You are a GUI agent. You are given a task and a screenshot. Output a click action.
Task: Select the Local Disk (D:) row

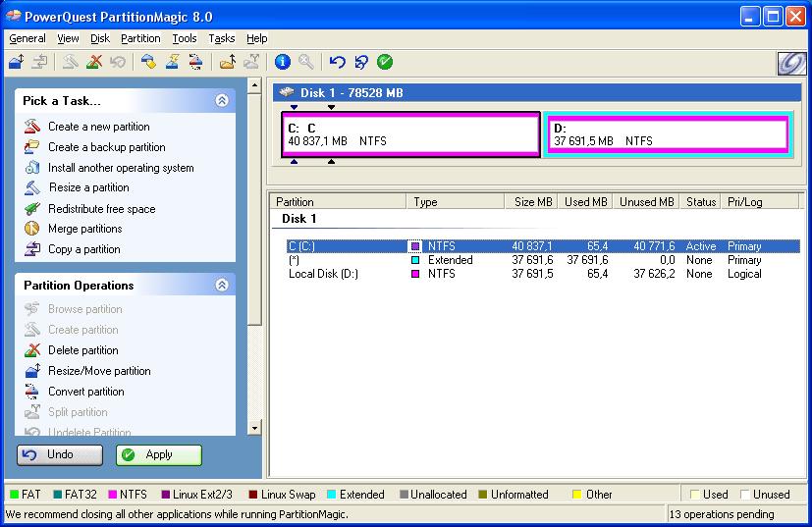pyautogui.click(x=543, y=274)
